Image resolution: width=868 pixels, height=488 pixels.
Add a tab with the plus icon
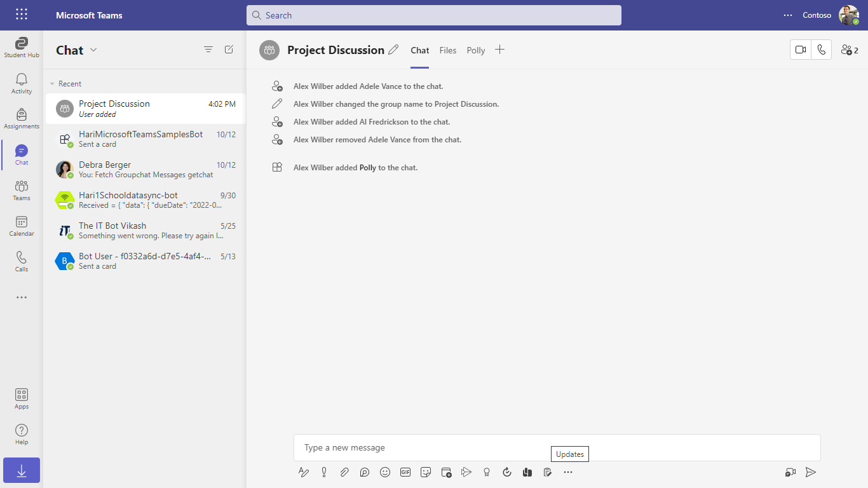pyautogui.click(x=500, y=50)
